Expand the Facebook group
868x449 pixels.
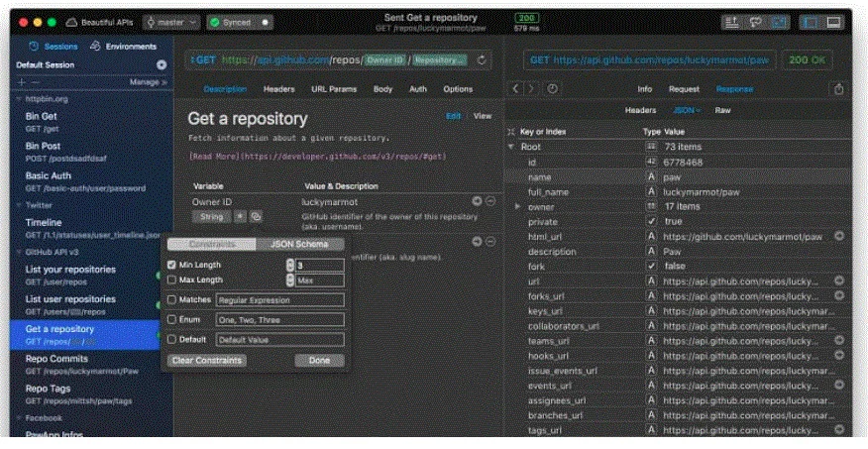point(18,418)
